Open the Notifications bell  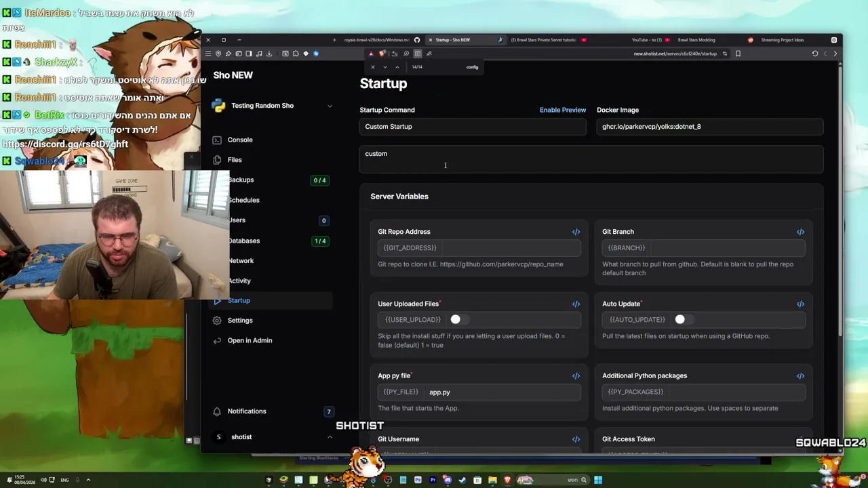point(217,411)
